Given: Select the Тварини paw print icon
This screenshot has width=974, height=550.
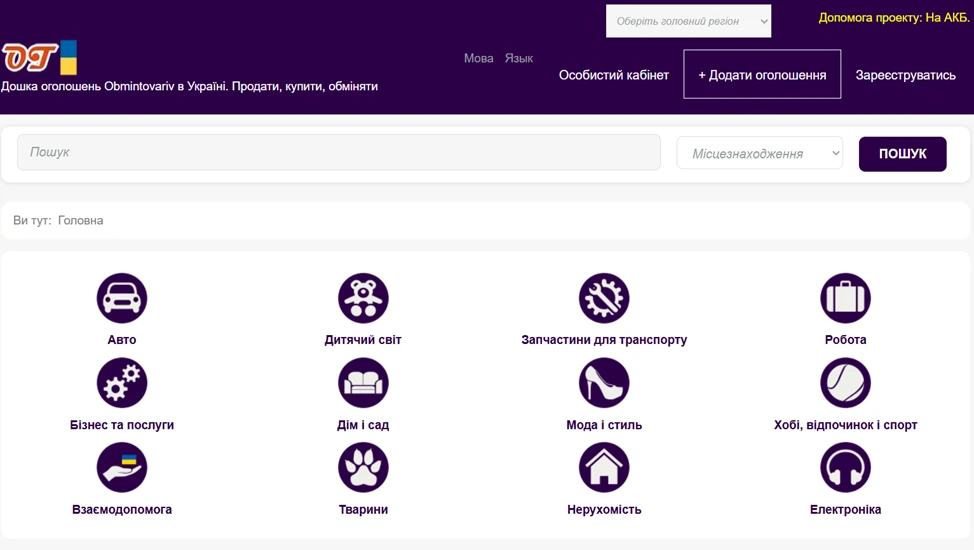Looking at the screenshot, I should click(x=363, y=468).
